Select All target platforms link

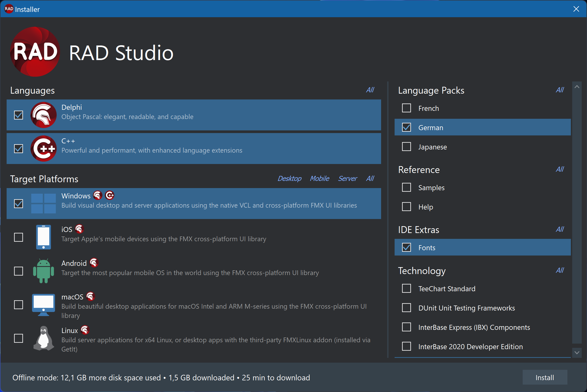[370, 179]
